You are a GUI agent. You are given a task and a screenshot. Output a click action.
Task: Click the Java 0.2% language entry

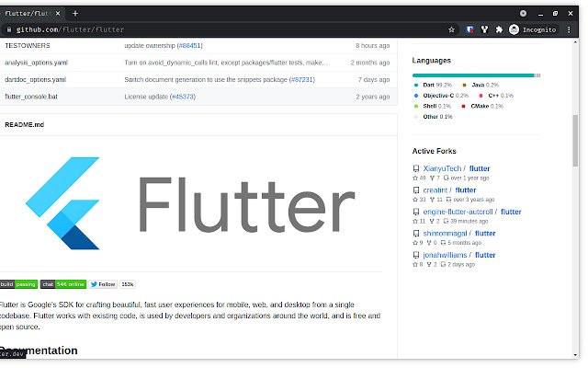(x=481, y=85)
